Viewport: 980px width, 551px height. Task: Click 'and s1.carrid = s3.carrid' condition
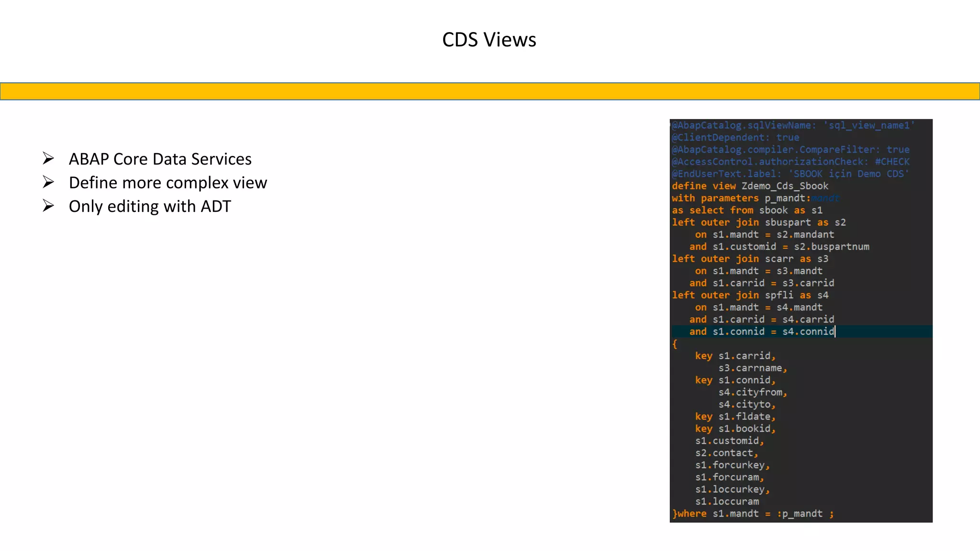click(x=762, y=283)
